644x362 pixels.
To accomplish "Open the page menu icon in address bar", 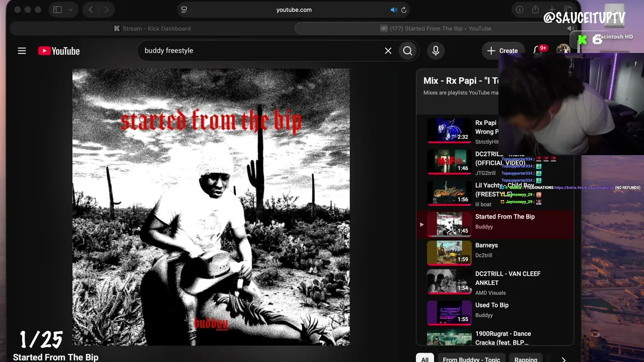I will tap(184, 10).
